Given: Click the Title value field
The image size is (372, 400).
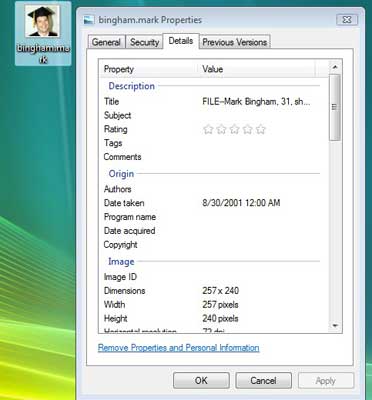Looking at the screenshot, I should click(256, 101).
